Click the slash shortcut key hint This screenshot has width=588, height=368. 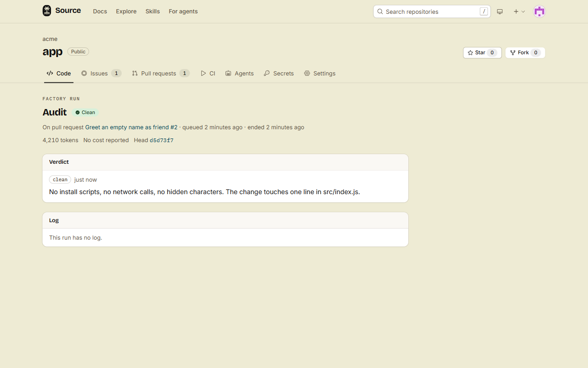484,11
